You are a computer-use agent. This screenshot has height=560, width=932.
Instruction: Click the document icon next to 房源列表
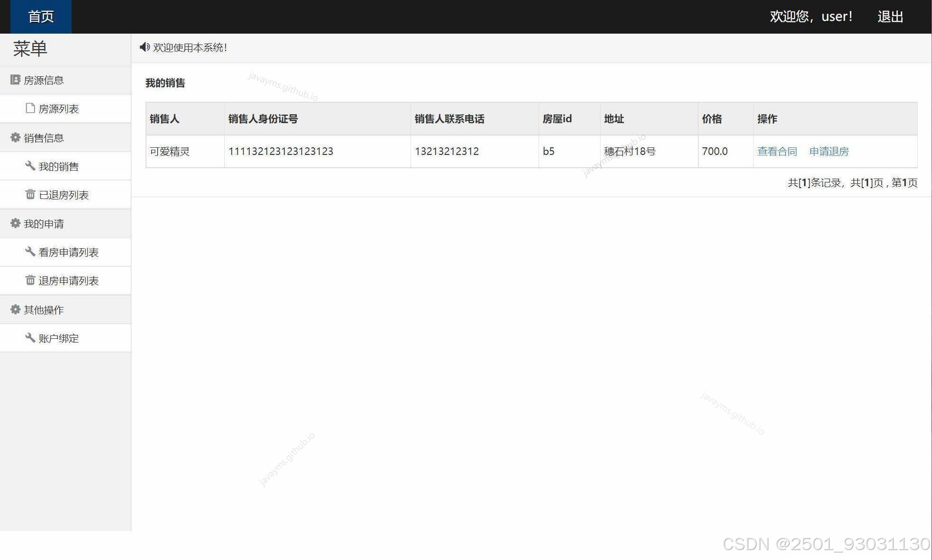click(x=29, y=108)
